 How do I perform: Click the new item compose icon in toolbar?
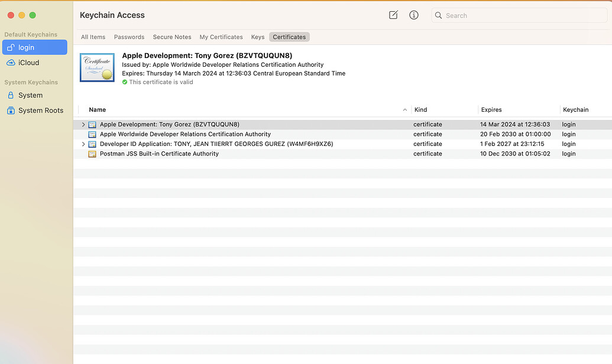(393, 15)
